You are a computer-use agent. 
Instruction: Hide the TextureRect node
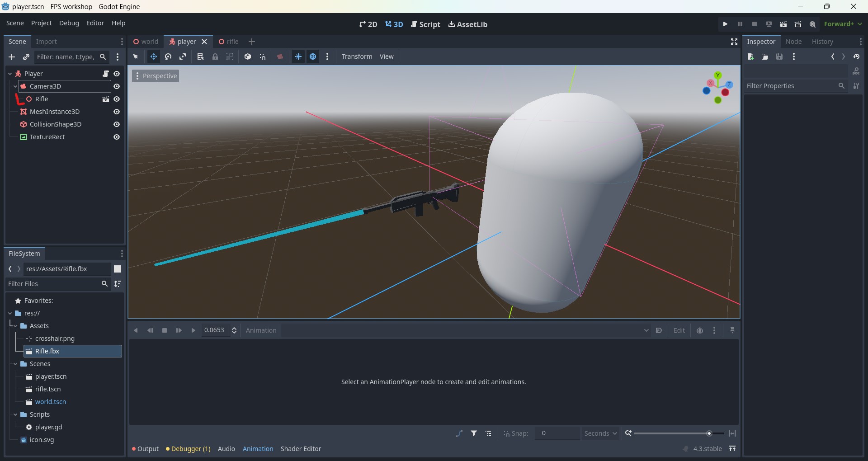click(x=117, y=137)
